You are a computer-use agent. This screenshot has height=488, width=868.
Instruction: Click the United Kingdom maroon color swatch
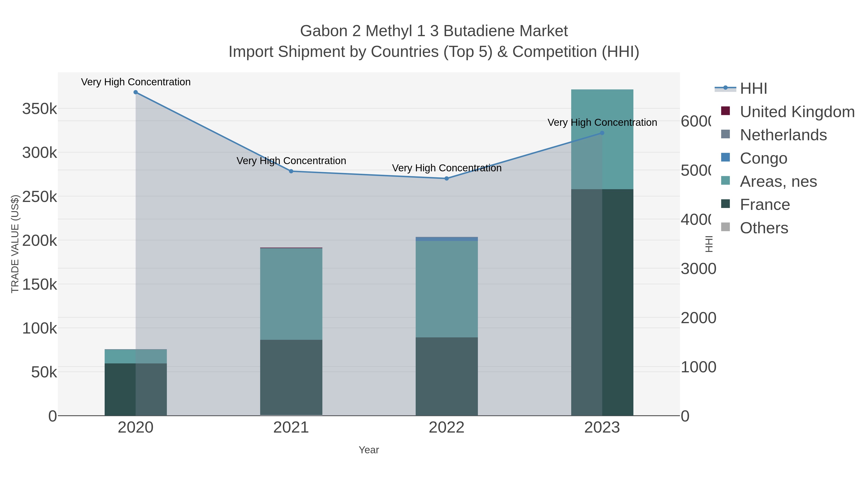coord(726,111)
